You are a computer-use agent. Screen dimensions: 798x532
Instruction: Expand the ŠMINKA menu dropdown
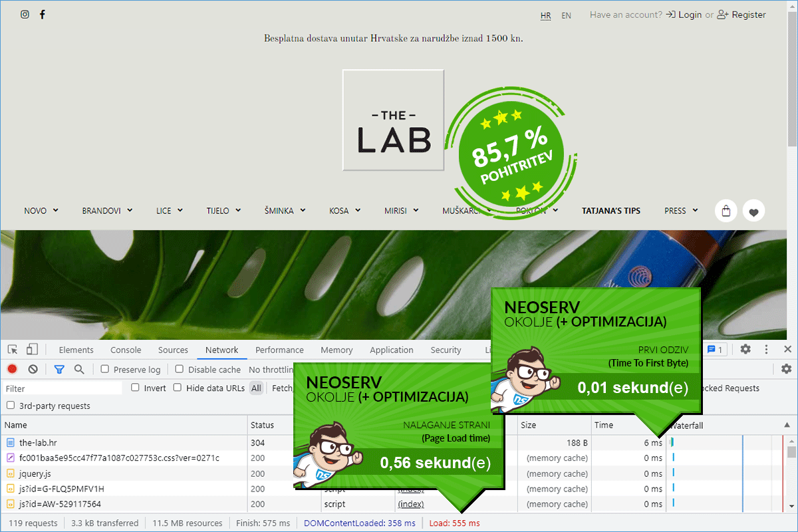[x=285, y=211]
